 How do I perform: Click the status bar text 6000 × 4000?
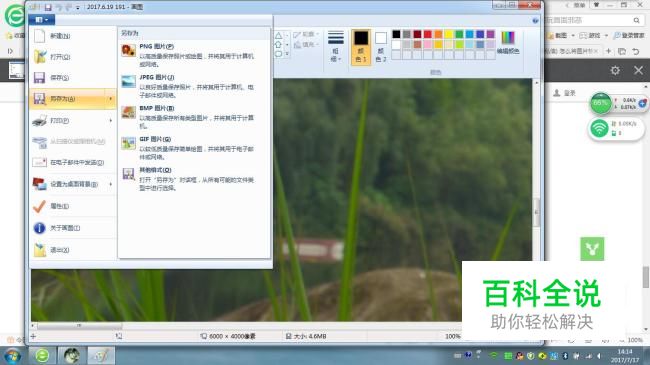pyautogui.click(x=232, y=336)
